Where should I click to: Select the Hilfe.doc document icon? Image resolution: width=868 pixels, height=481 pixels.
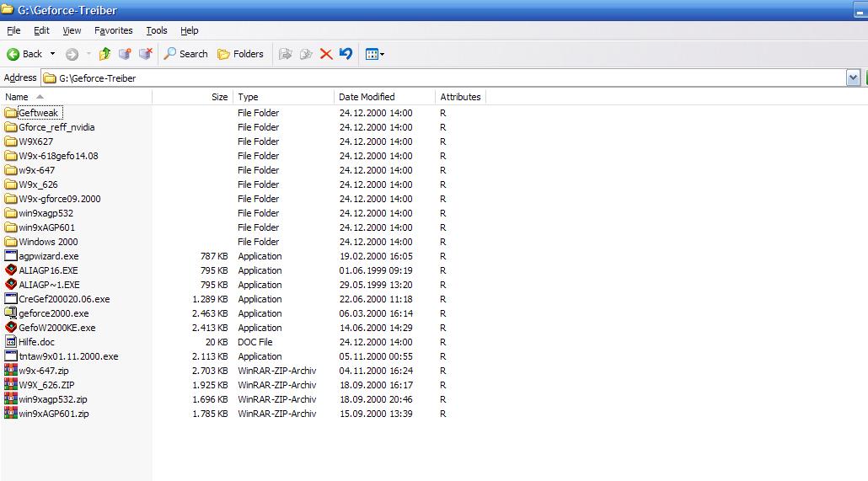click(10, 342)
